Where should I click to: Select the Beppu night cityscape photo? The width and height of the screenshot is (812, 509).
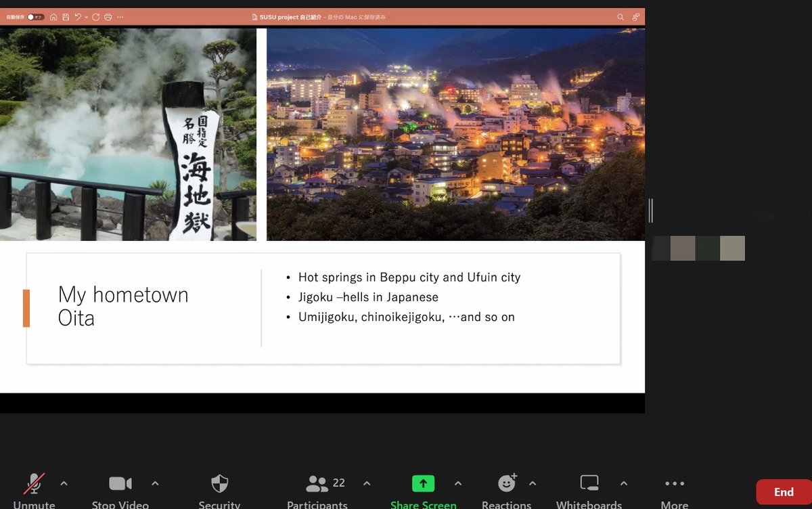coord(455,134)
